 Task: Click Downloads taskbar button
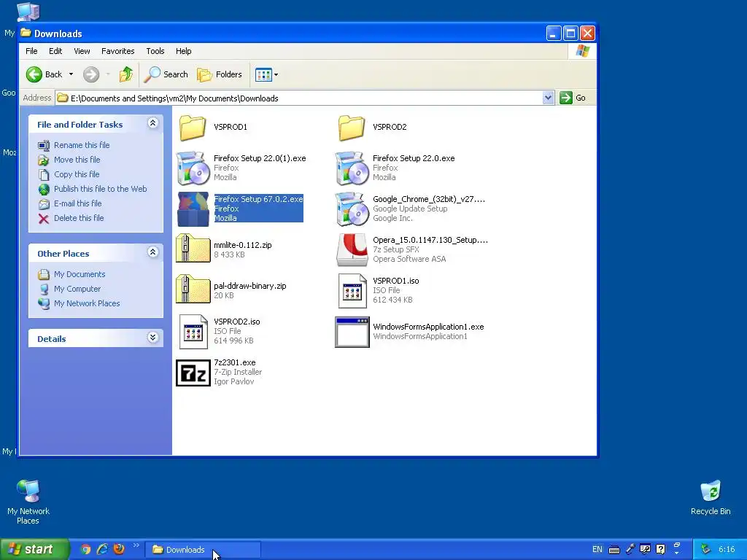point(203,550)
